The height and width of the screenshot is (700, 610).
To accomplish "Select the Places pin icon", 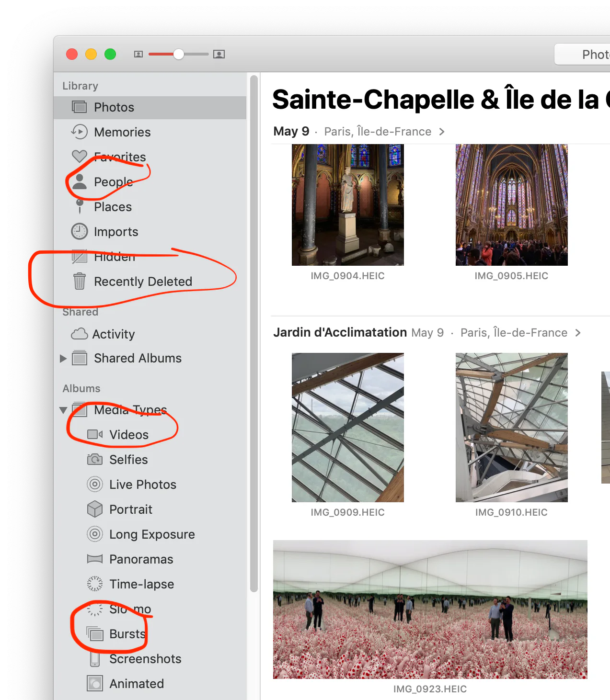I will coord(80,206).
